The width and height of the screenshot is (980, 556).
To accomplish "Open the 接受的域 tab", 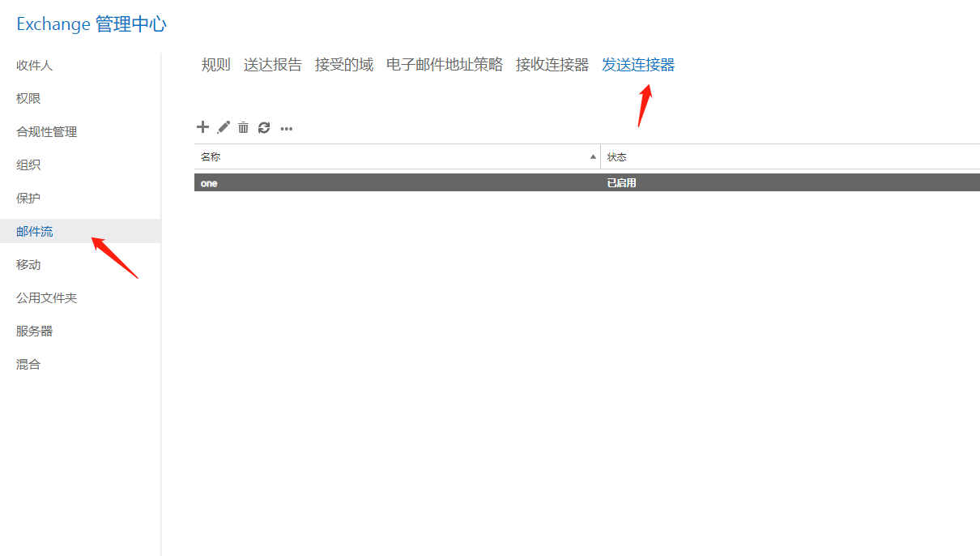I will tap(343, 65).
